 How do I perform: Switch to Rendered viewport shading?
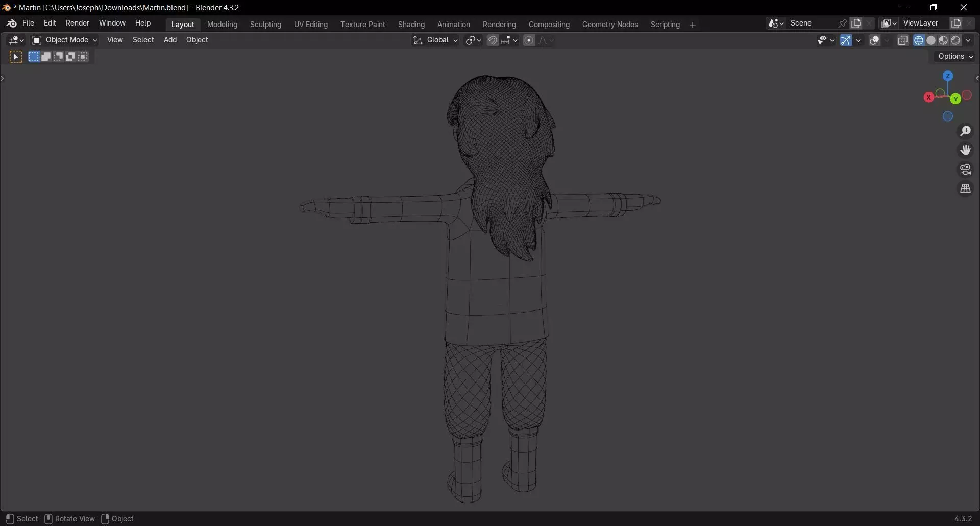(955, 40)
